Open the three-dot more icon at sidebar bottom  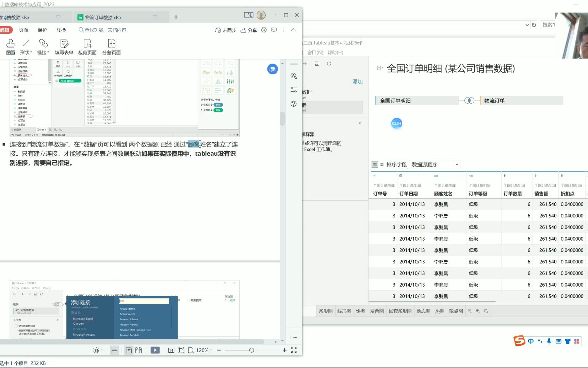294,338
